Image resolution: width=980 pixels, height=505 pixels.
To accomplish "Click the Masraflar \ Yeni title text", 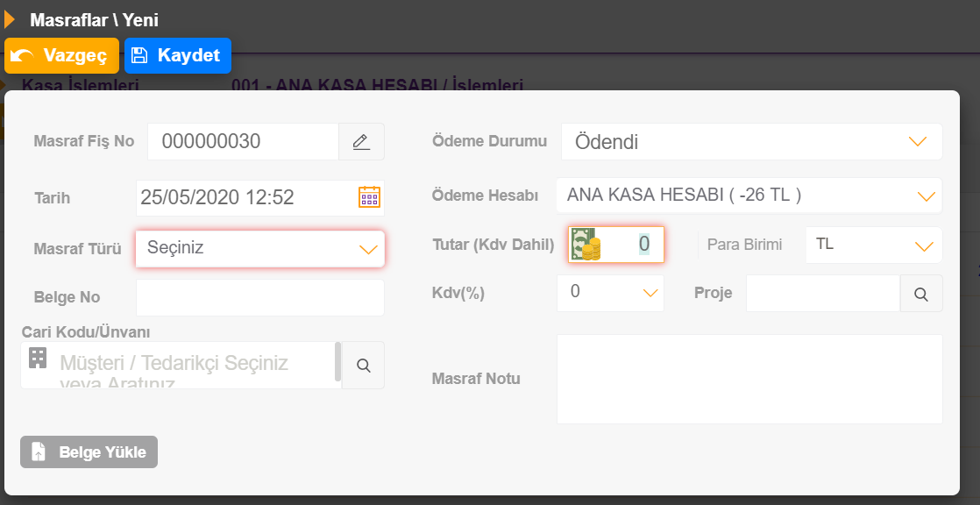I will pos(95,20).
